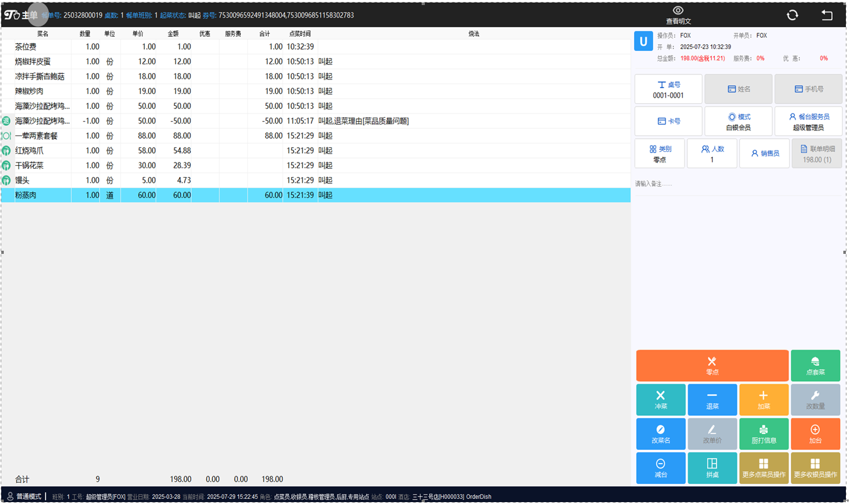This screenshot has height=504, width=849.
Task: Click the 数量 column header
Action: click(x=85, y=33)
